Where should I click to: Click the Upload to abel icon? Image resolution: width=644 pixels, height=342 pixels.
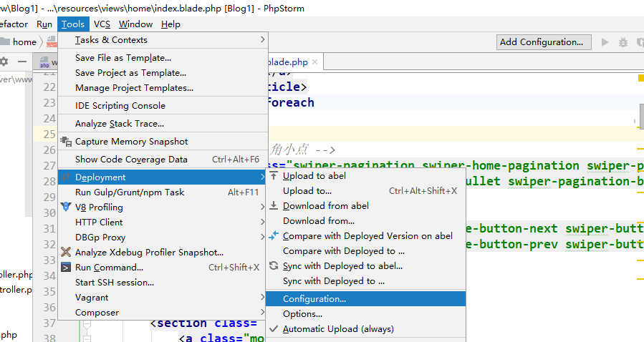(274, 176)
